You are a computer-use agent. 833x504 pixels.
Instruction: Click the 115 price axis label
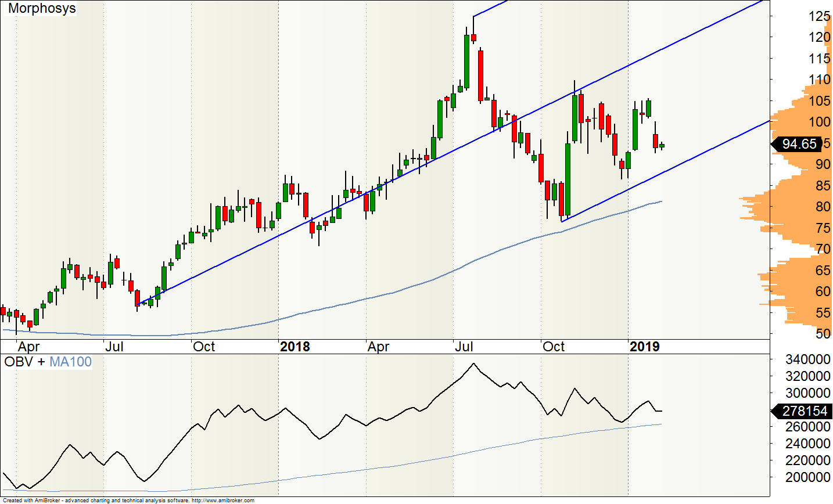pyautogui.click(x=819, y=59)
